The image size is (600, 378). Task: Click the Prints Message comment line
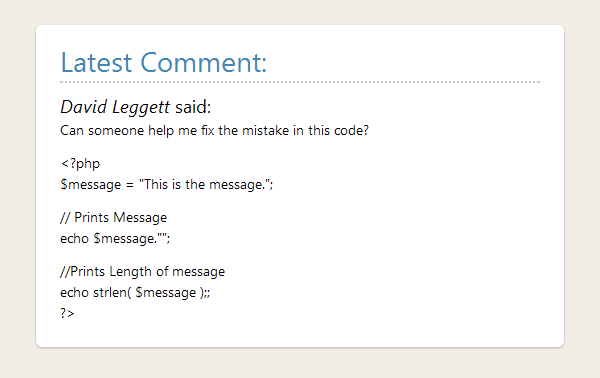coord(113,218)
